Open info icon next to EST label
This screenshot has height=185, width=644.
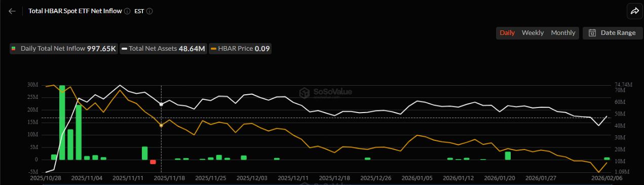(x=149, y=11)
